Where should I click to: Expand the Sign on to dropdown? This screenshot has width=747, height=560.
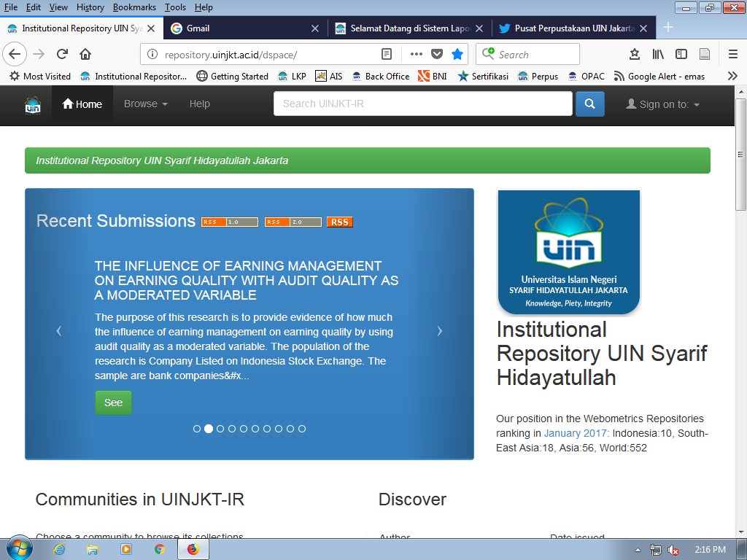pyautogui.click(x=662, y=104)
